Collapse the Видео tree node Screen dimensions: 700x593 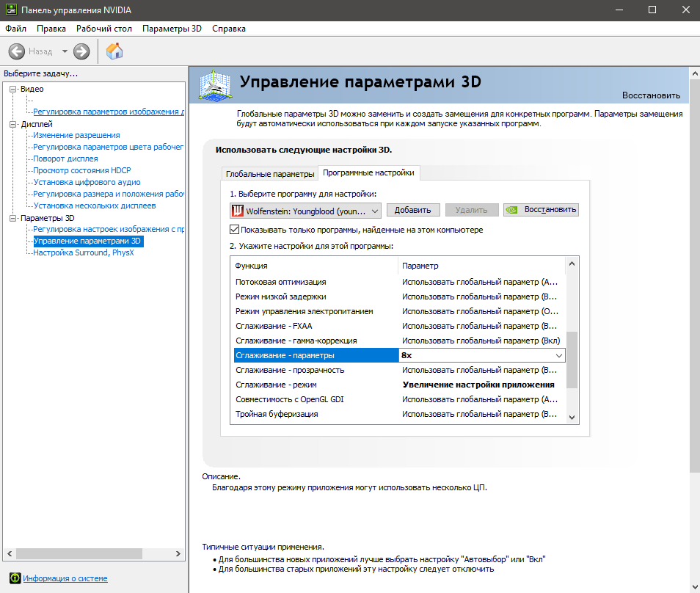point(12,89)
